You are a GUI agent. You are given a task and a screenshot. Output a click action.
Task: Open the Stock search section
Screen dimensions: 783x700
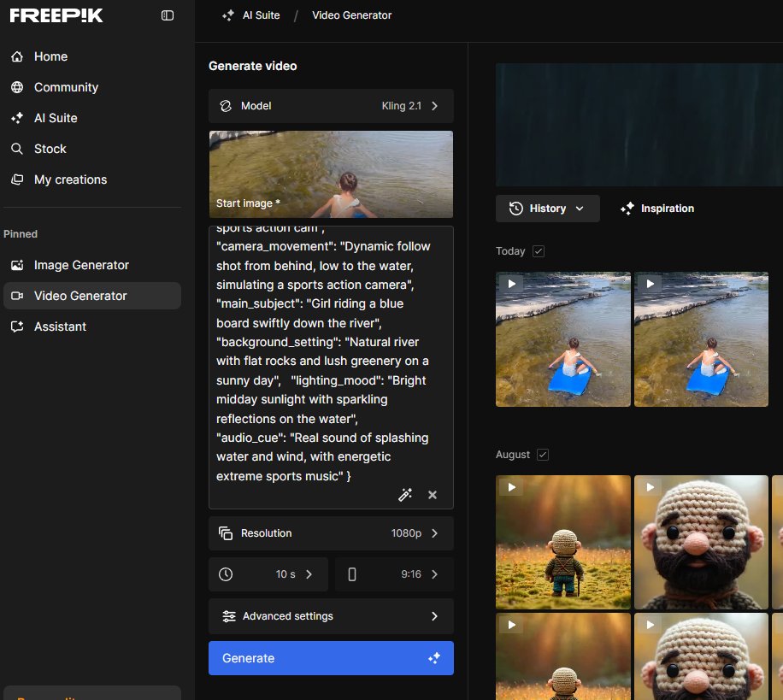coord(91,149)
